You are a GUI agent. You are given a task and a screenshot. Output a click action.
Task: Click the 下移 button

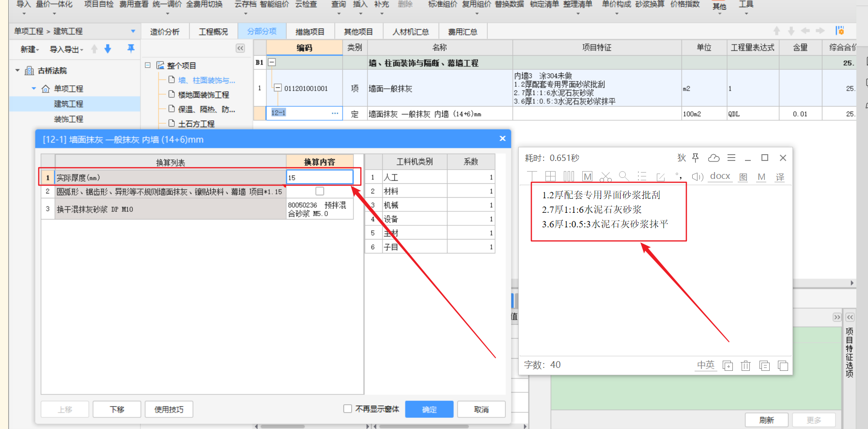[x=117, y=409]
